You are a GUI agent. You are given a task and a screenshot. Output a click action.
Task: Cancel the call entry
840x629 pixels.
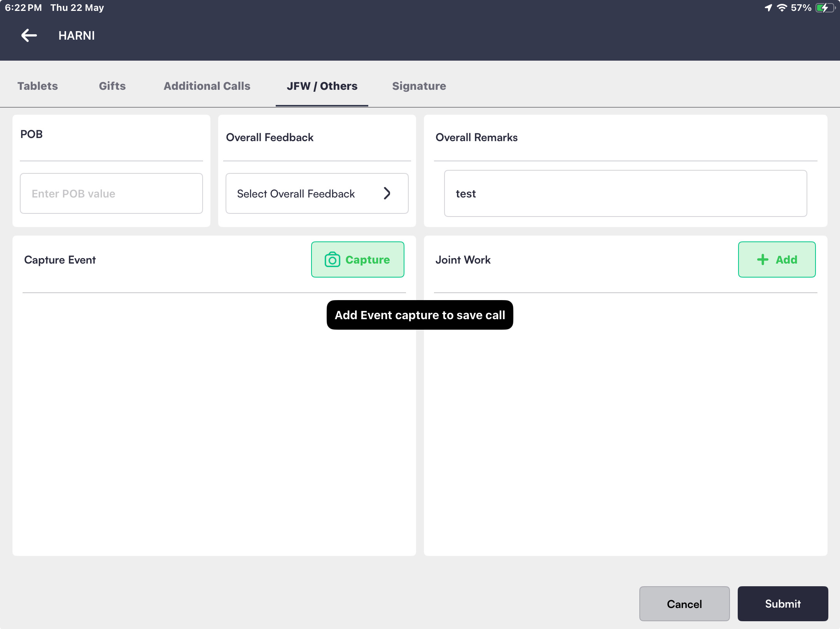[684, 604]
